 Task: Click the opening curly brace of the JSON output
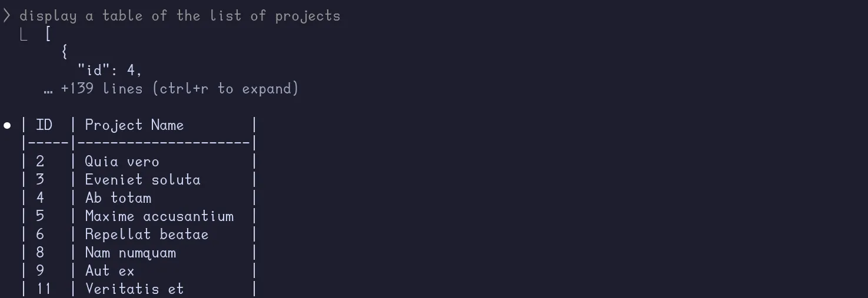(x=64, y=52)
